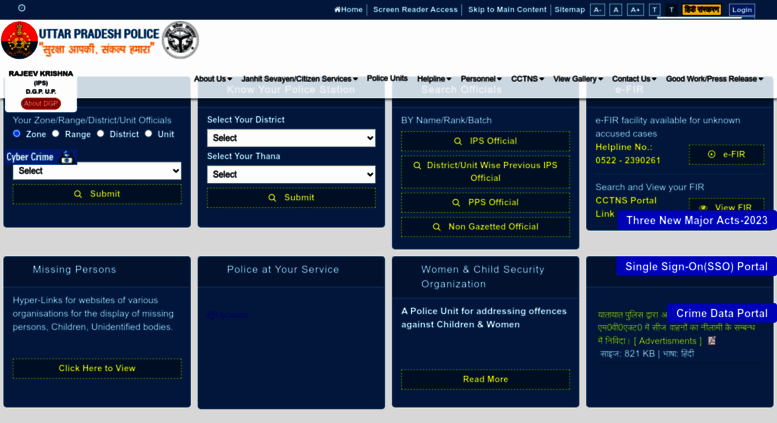Expand CCTNS menu
The height and width of the screenshot is (423, 777).
[x=527, y=79]
